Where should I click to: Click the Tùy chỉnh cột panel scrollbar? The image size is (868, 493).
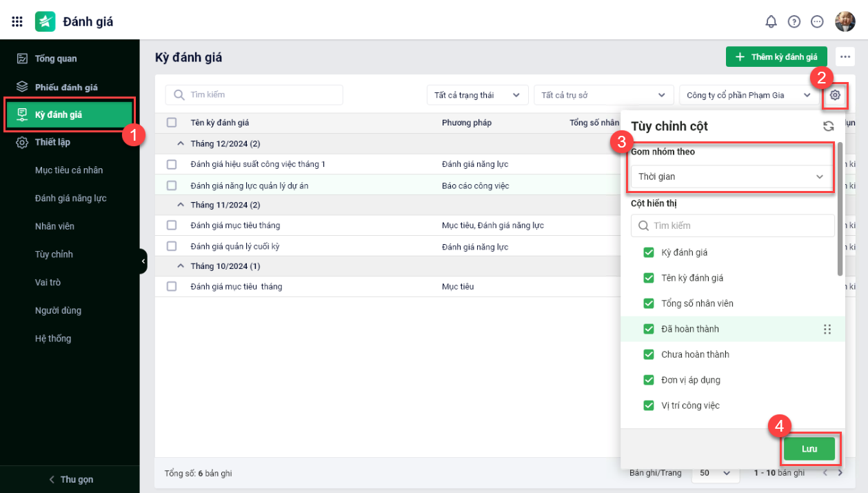click(840, 209)
